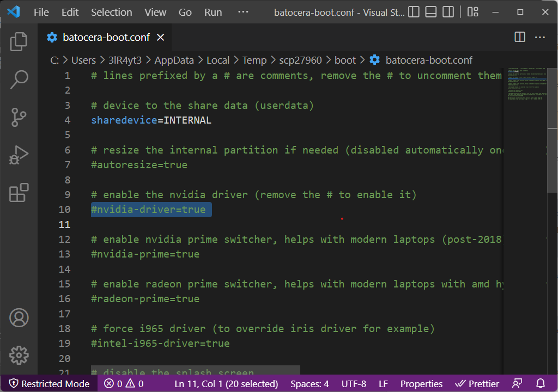Open the Go menu

[x=185, y=13]
